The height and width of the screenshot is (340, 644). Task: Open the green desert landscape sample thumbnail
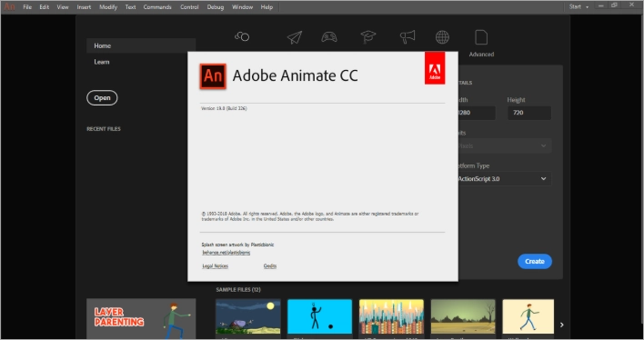(463, 316)
